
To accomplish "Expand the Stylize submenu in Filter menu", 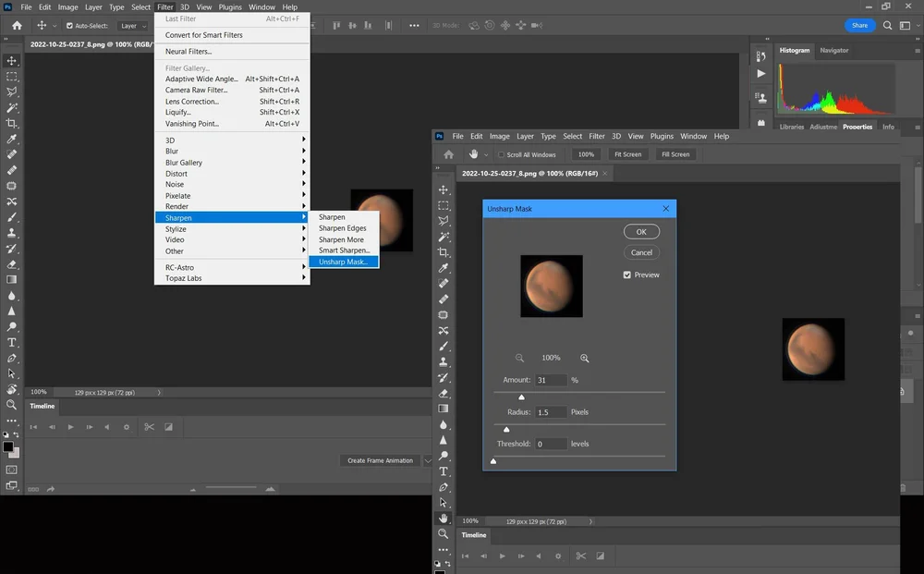I will coord(232,228).
